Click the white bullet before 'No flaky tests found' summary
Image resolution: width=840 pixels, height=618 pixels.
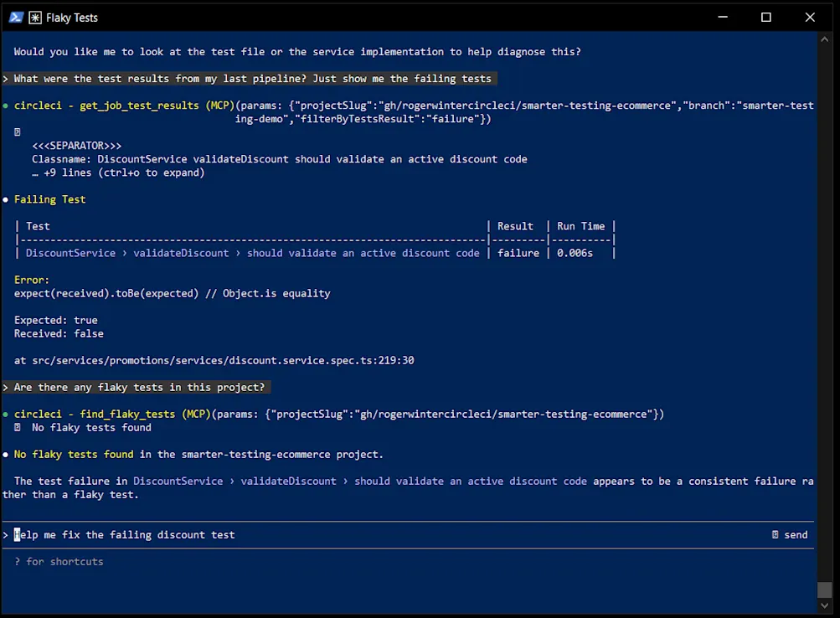(5, 454)
